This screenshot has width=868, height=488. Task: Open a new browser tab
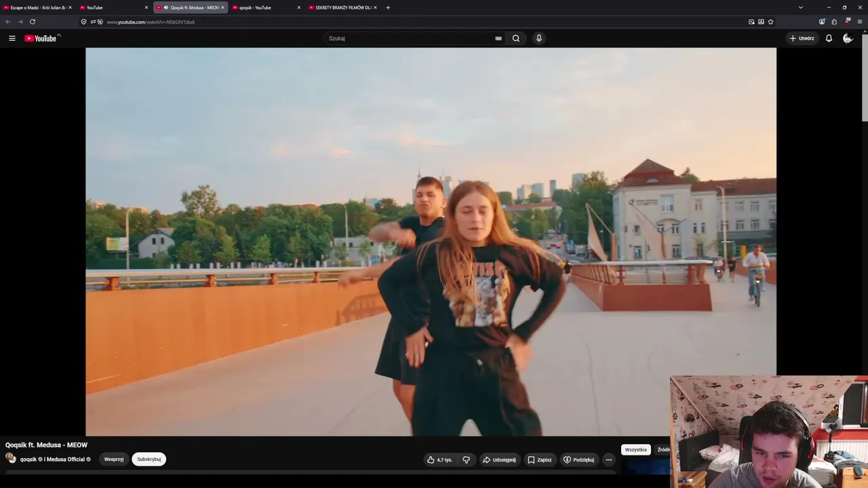388,7
